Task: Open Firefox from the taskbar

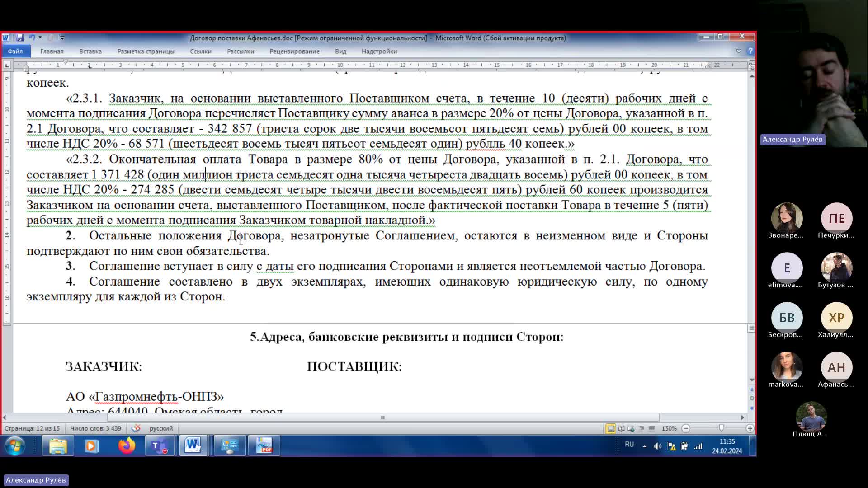Action: pos(127,446)
